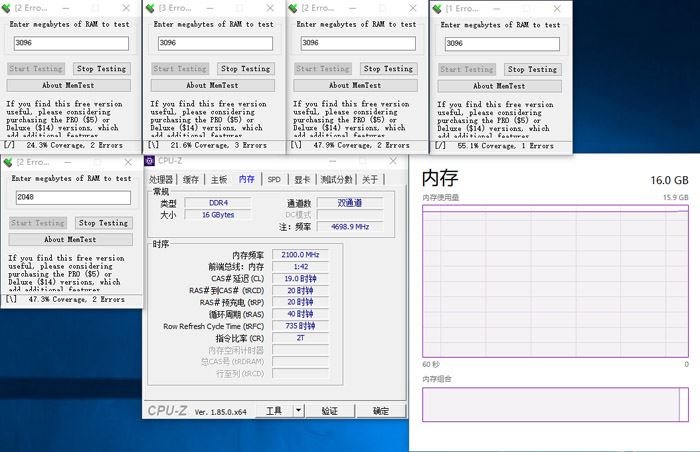The width and height of the screenshot is (700, 452).
Task: Click the MemTest icon in the 24.3% Coverage window
Action: tap(7, 8)
